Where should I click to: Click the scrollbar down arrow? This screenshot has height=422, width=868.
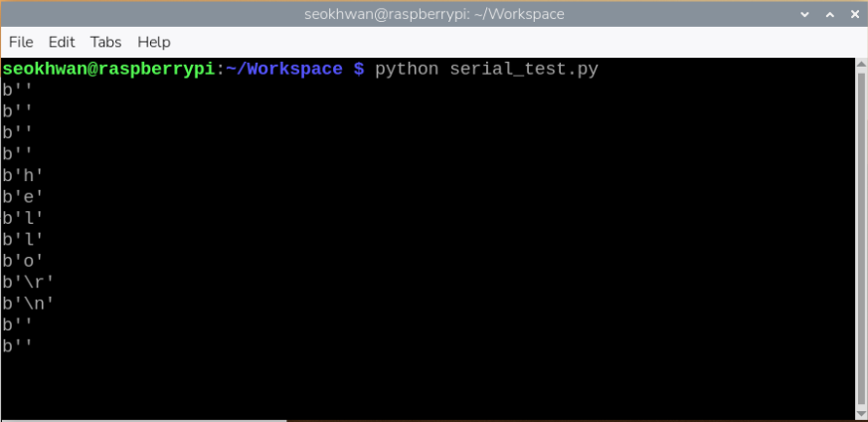coord(861,412)
